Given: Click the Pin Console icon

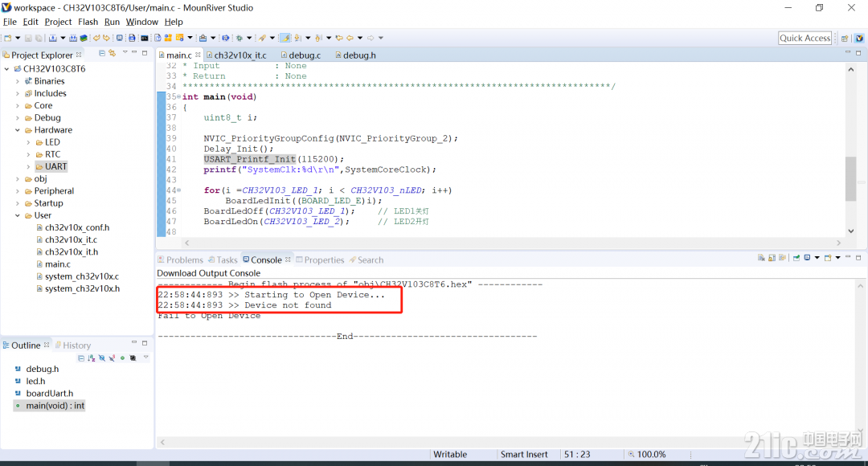Looking at the screenshot, I should point(796,258).
